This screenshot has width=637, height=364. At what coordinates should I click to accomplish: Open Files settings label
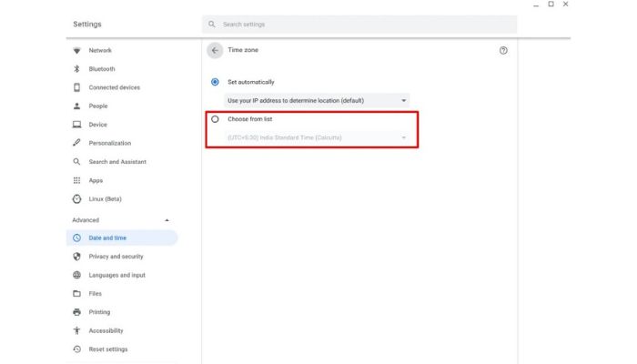tap(95, 293)
